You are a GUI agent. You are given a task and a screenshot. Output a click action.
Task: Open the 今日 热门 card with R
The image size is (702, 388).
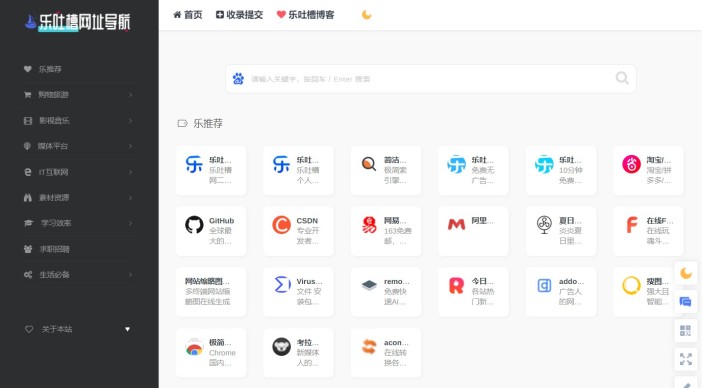pos(473,292)
